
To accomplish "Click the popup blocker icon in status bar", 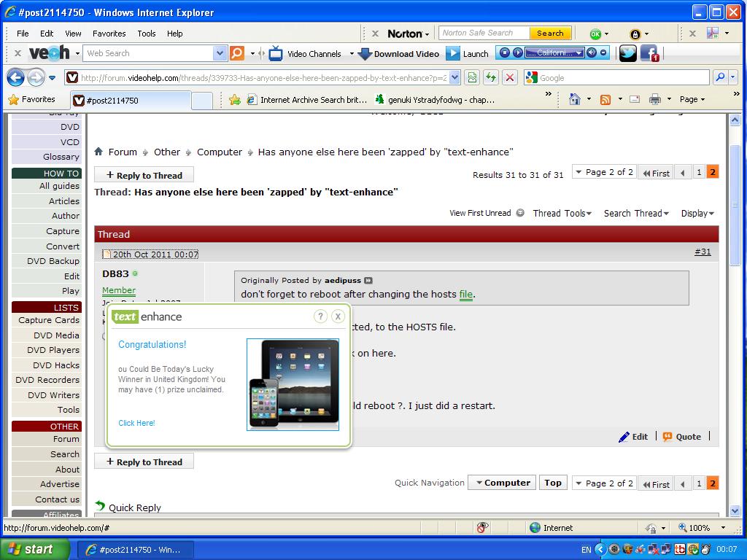I will 482,527.
